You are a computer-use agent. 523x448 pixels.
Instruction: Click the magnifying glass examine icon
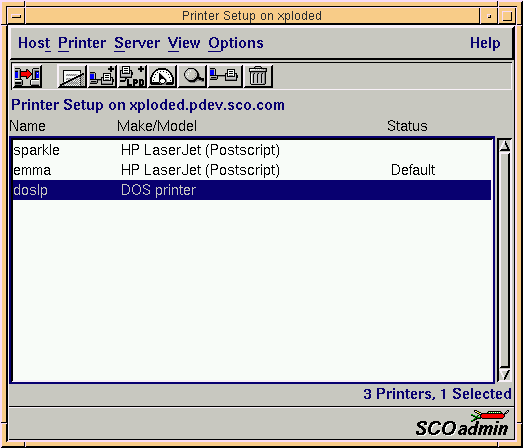tap(192, 77)
